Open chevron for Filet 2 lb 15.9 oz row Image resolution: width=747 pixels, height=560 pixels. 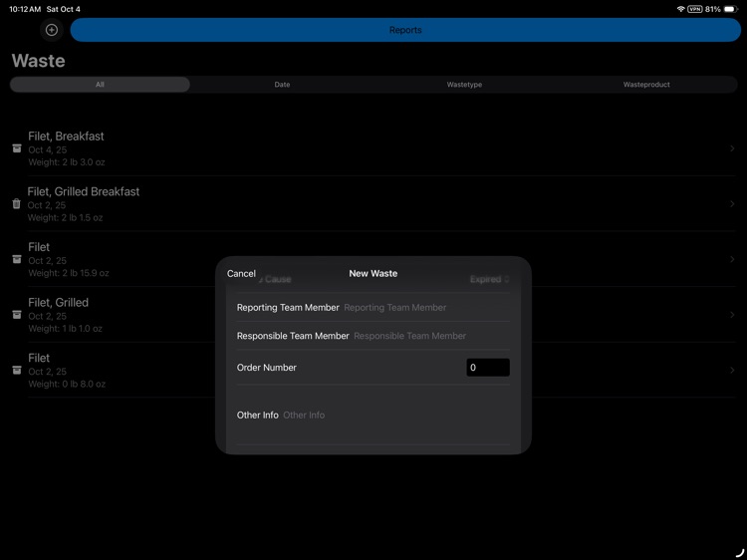point(732,259)
